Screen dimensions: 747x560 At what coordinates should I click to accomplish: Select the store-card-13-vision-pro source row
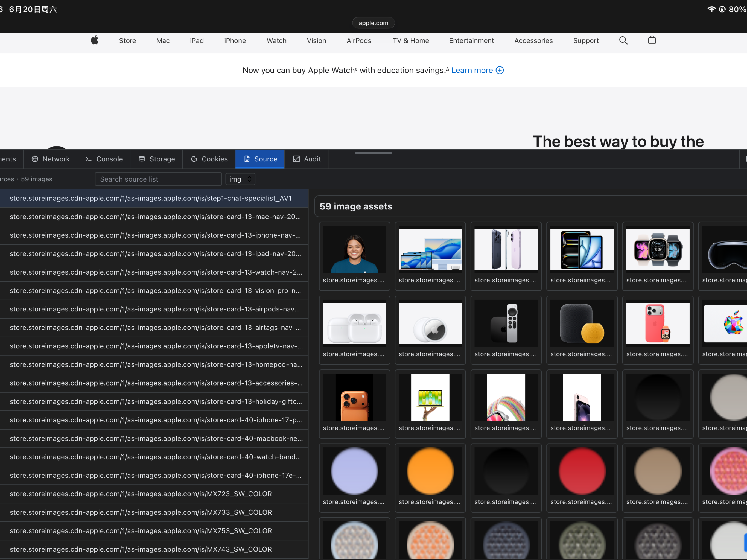pos(154,291)
